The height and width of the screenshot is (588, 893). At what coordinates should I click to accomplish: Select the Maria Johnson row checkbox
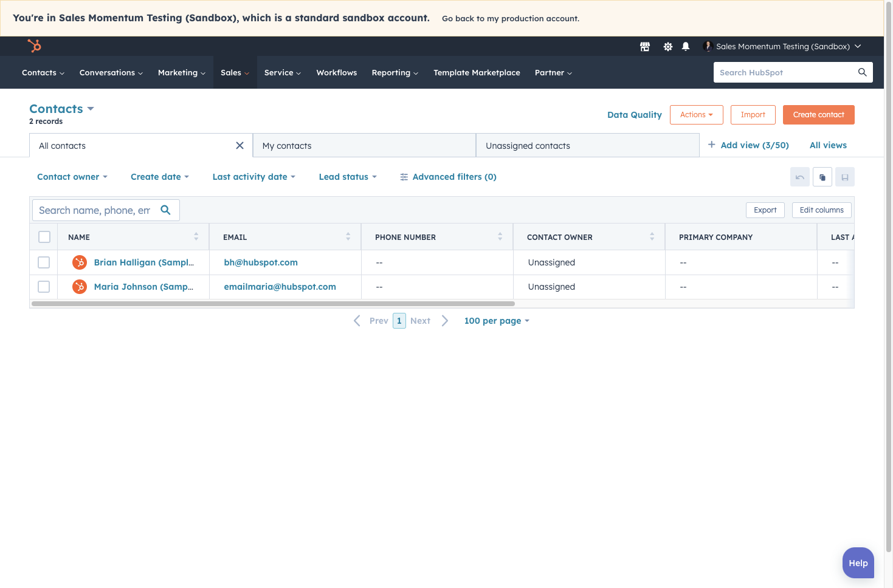point(44,287)
